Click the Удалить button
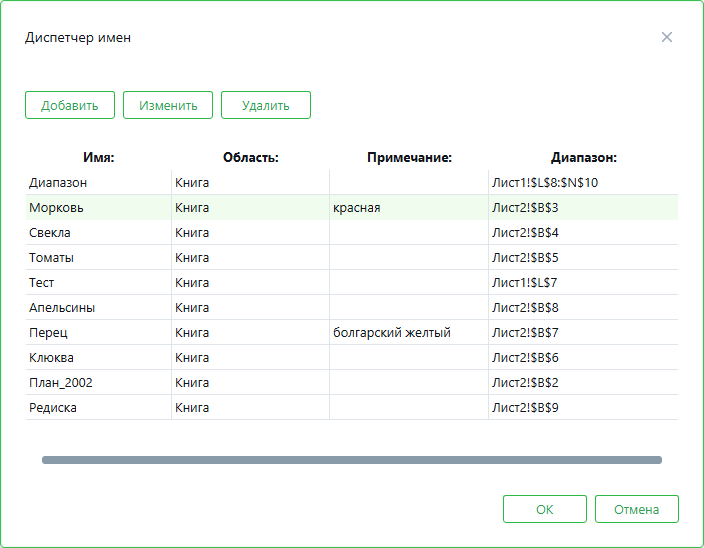 click(x=266, y=105)
